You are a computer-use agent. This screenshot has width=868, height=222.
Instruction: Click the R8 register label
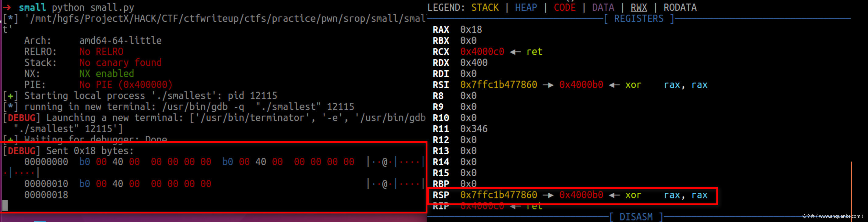(x=438, y=96)
